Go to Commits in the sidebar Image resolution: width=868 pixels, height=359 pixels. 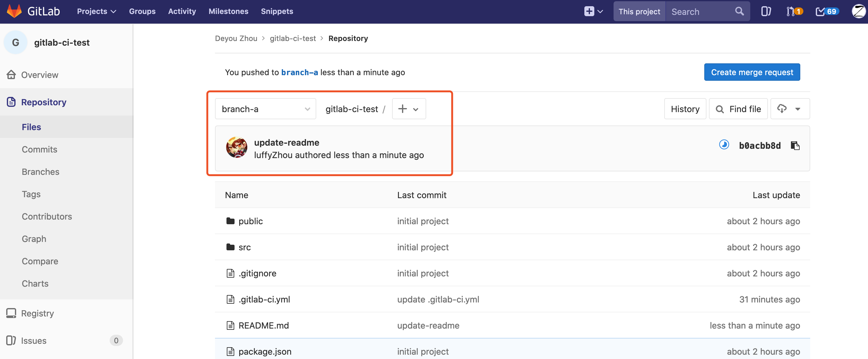pyautogui.click(x=39, y=149)
